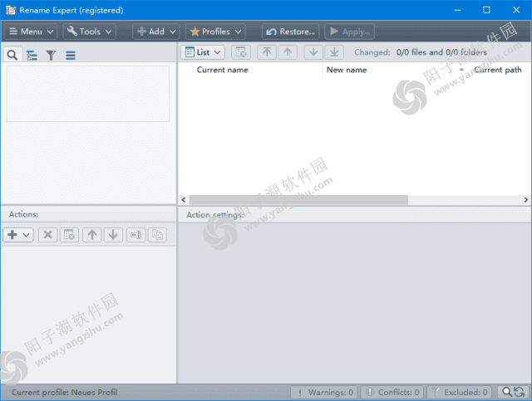532x401 pixels.
Task: Click the clear file list icon
Action: (241, 52)
